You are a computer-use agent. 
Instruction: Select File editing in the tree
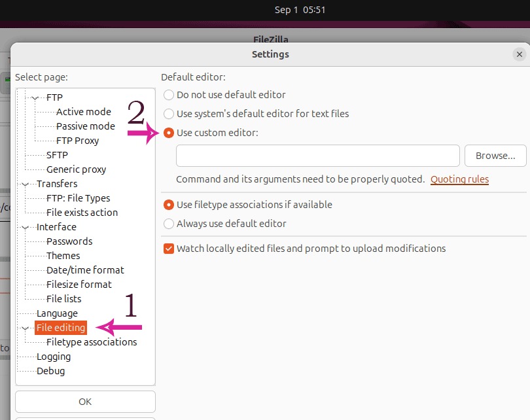tap(61, 328)
